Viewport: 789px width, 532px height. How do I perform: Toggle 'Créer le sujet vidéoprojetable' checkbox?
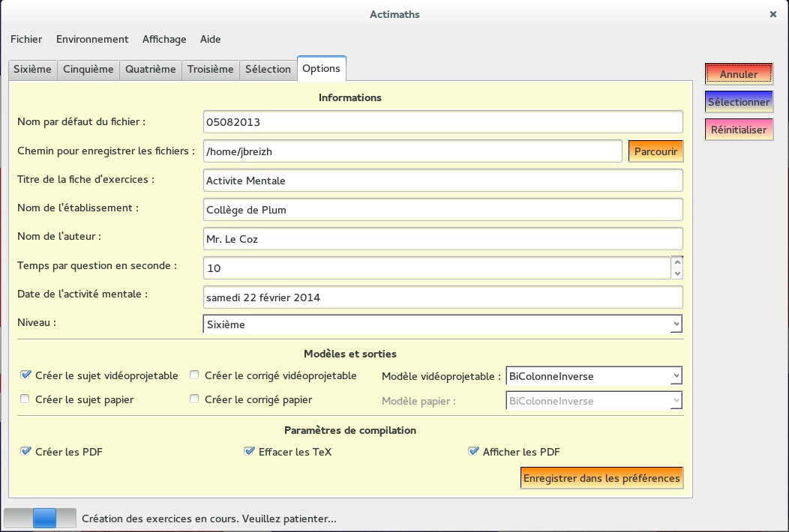[26, 375]
